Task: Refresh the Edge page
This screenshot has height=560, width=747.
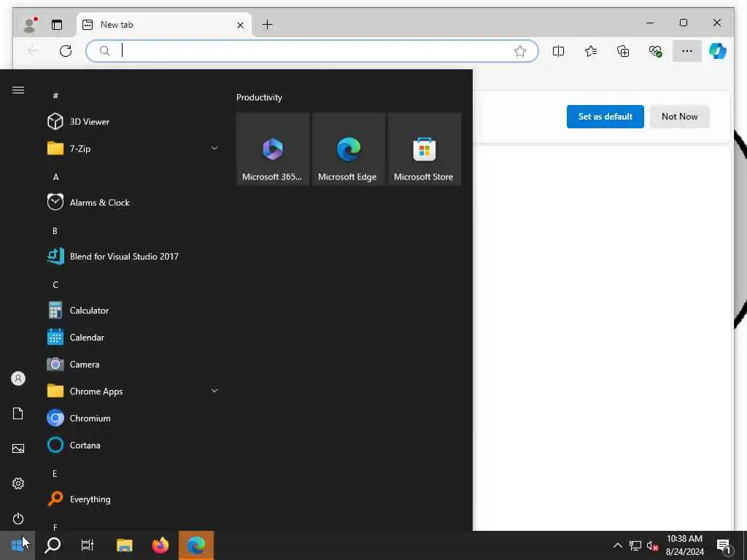Action: pyautogui.click(x=66, y=51)
